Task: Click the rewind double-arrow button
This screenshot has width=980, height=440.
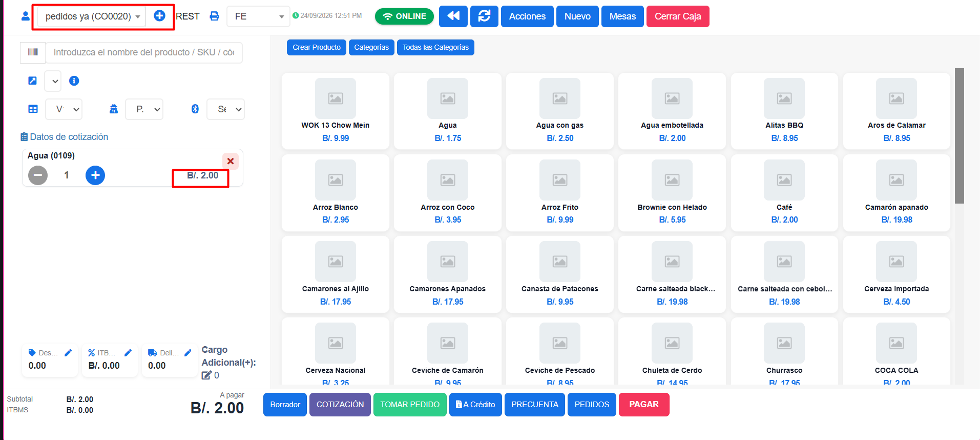Action: click(453, 16)
